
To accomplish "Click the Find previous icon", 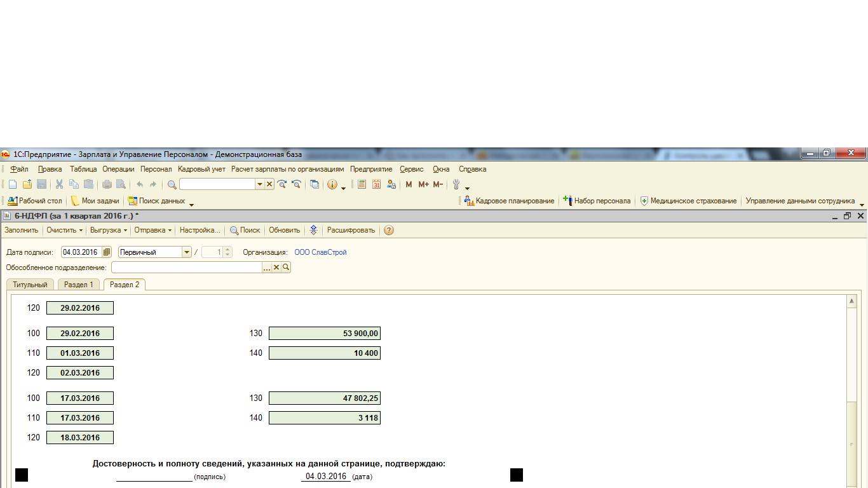I will pos(296,184).
